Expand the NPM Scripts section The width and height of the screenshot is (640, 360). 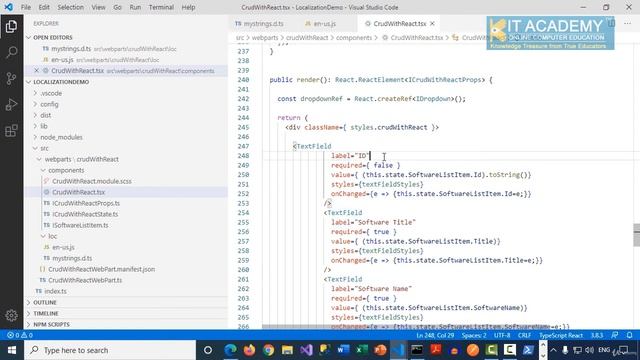pyautogui.click(x=51, y=324)
